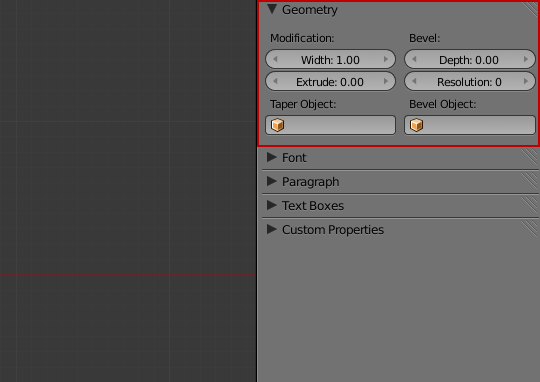Click the Geometry panel drag grip
Viewport: 540px width, 382px height.
click(530, 9)
